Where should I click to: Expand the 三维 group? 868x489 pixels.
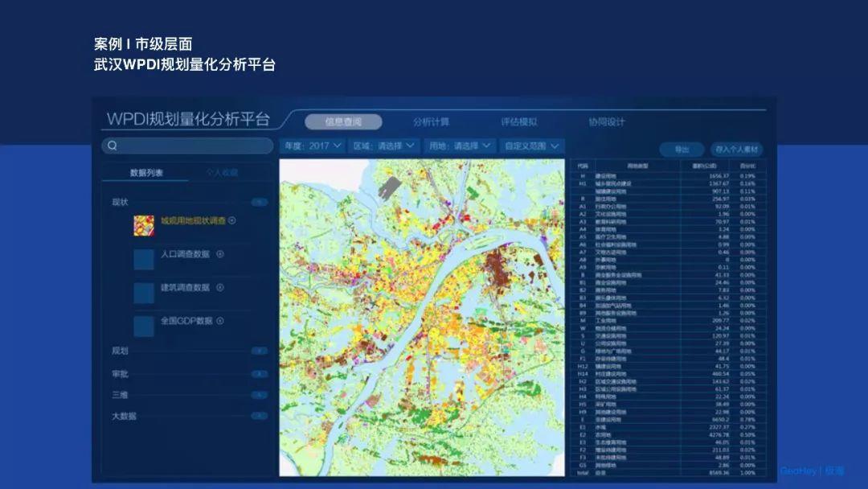[259, 395]
